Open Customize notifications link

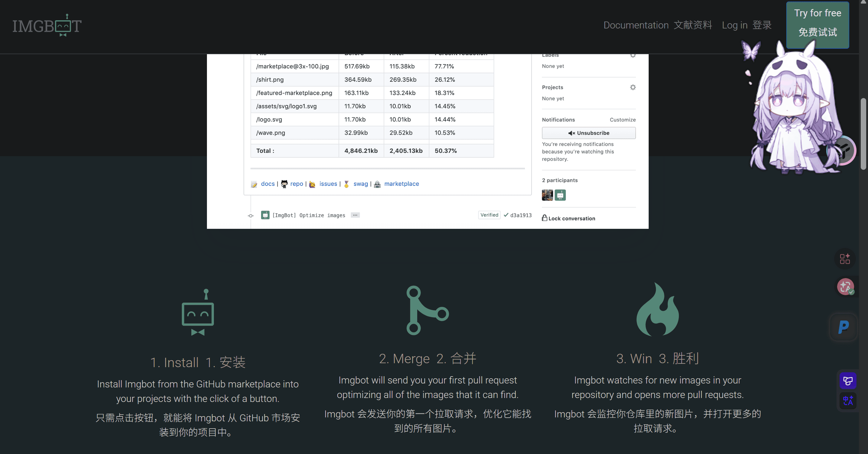click(x=622, y=120)
